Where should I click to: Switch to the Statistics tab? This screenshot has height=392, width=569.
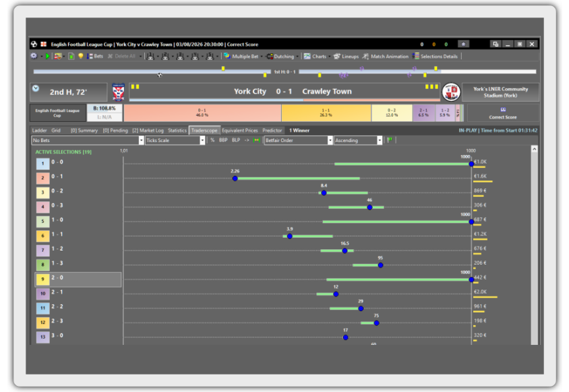pos(177,131)
